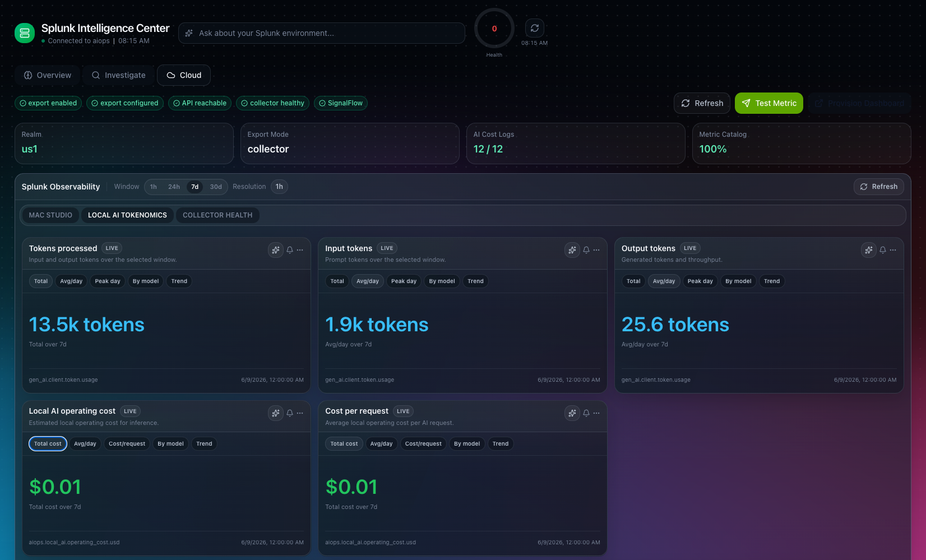
Task: Click the collector healthy status chip
Action: coord(272,103)
